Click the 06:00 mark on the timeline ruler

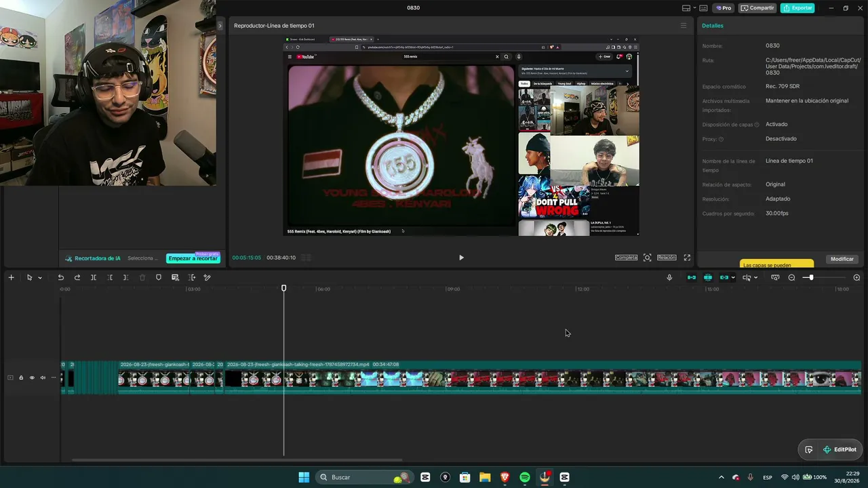[323, 289]
